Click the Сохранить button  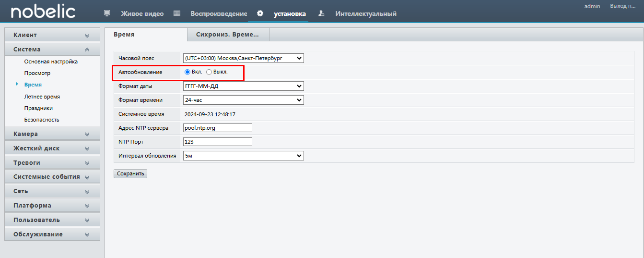pyautogui.click(x=130, y=173)
